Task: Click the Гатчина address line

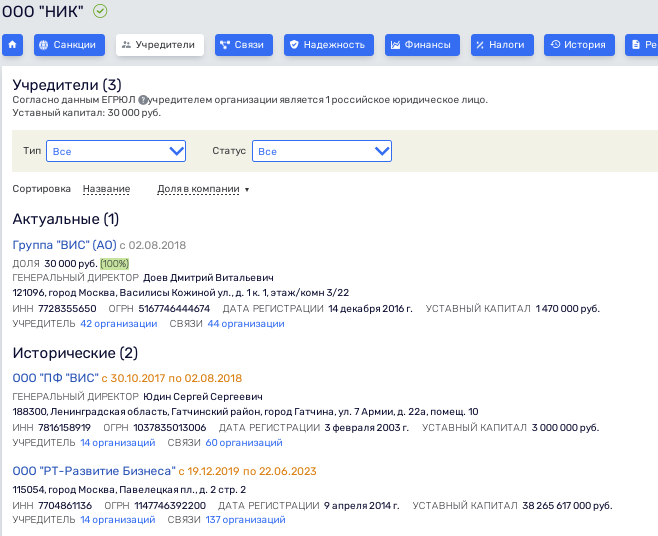Action: pos(245,412)
